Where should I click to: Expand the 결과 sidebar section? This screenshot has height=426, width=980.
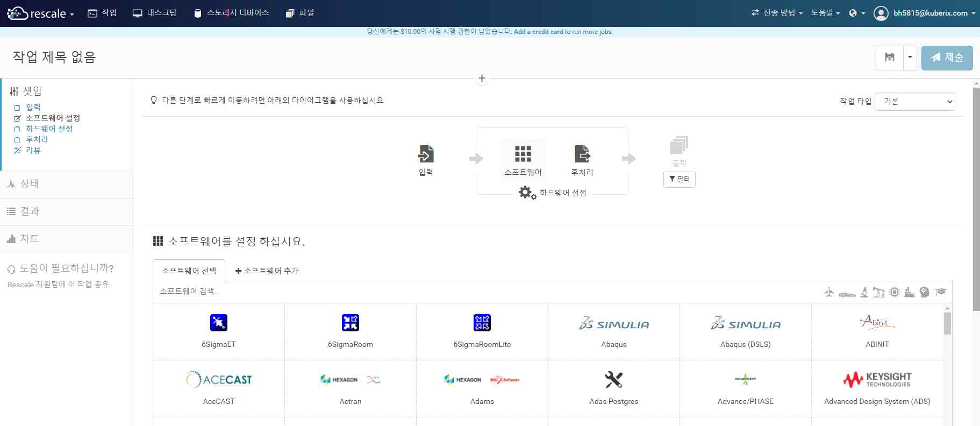tap(66, 211)
